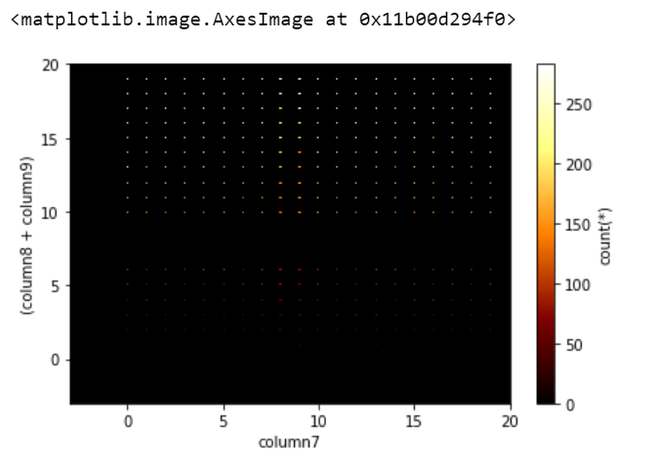The width and height of the screenshot is (660, 470).
Task: Click the y-axis tick label 5
Action: click(55, 287)
